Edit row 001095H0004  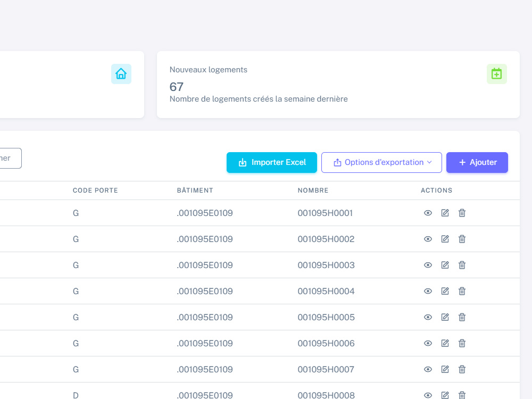click(x=445, y=291)
